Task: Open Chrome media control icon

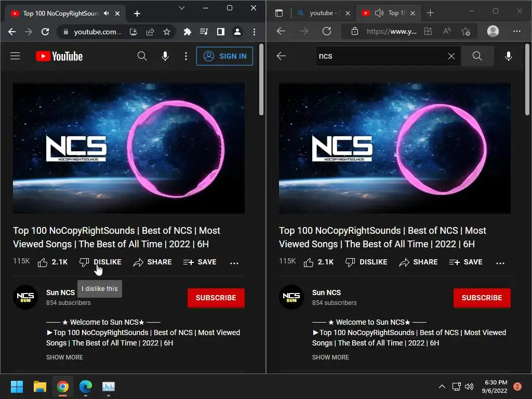Action: (x=204, y=32)
